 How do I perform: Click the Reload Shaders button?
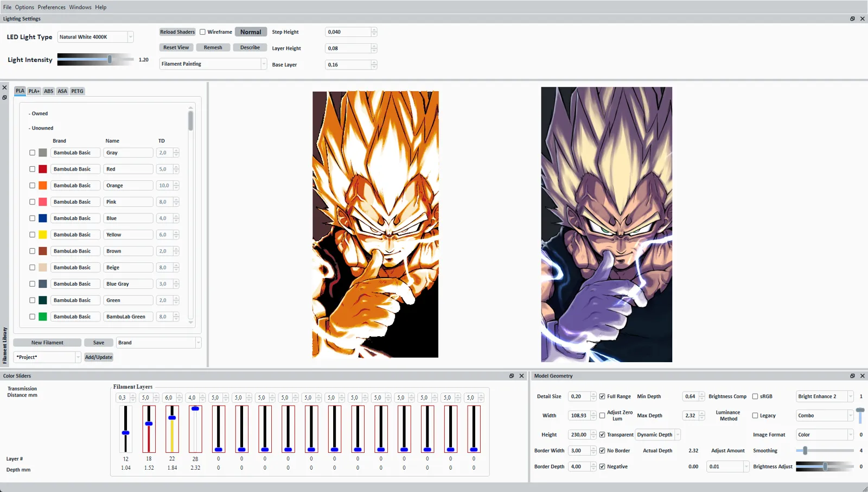coord(177,32)
